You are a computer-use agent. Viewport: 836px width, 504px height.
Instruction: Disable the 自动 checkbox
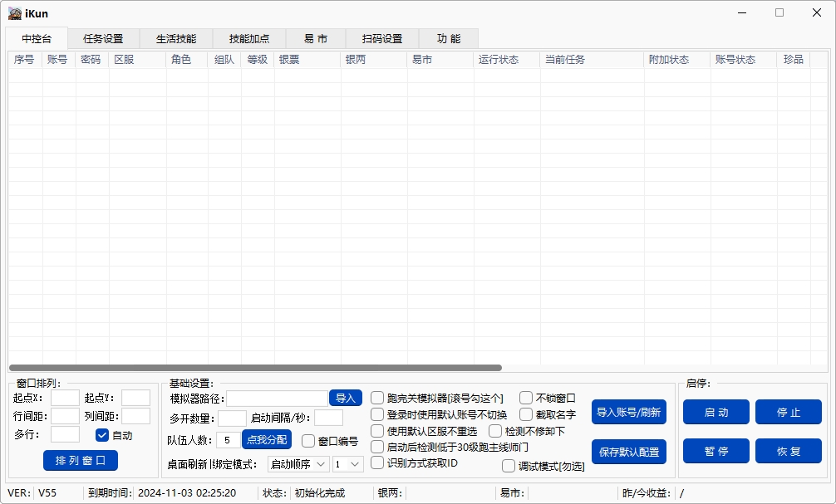[103, 435]
